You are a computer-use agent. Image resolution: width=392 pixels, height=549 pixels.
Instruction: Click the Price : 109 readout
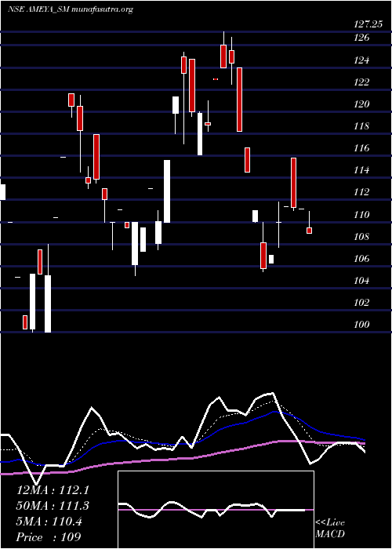point(49,537)
